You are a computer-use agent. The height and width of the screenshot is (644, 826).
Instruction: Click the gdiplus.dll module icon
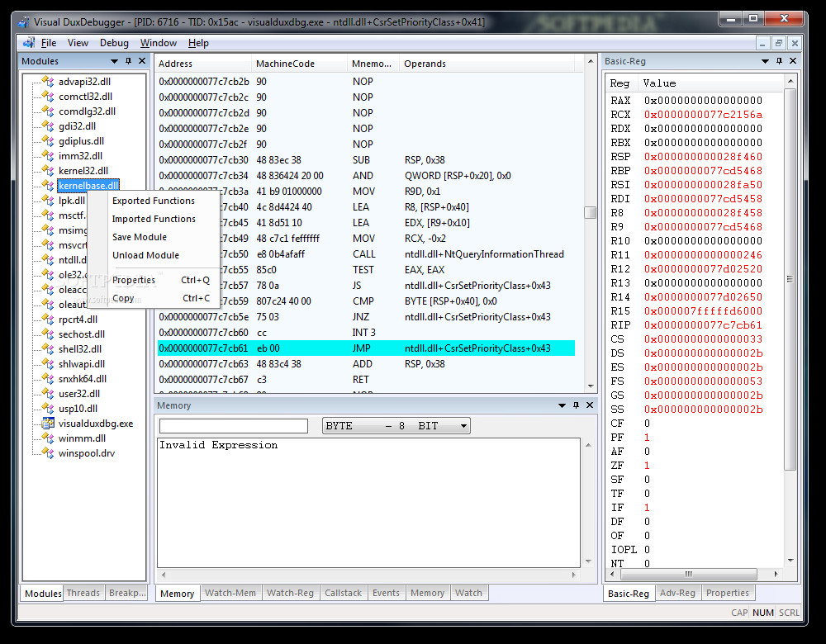click(x=48, y=141)
